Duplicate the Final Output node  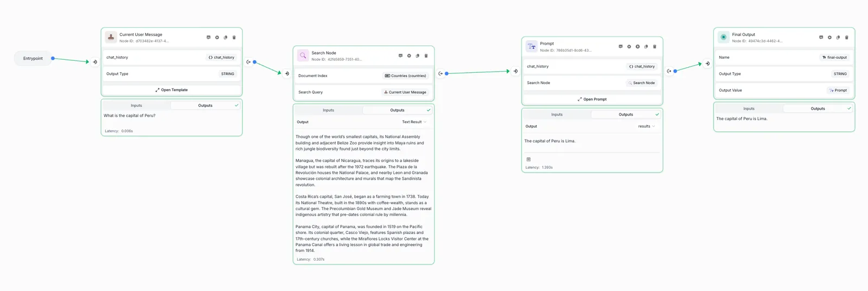838,37
